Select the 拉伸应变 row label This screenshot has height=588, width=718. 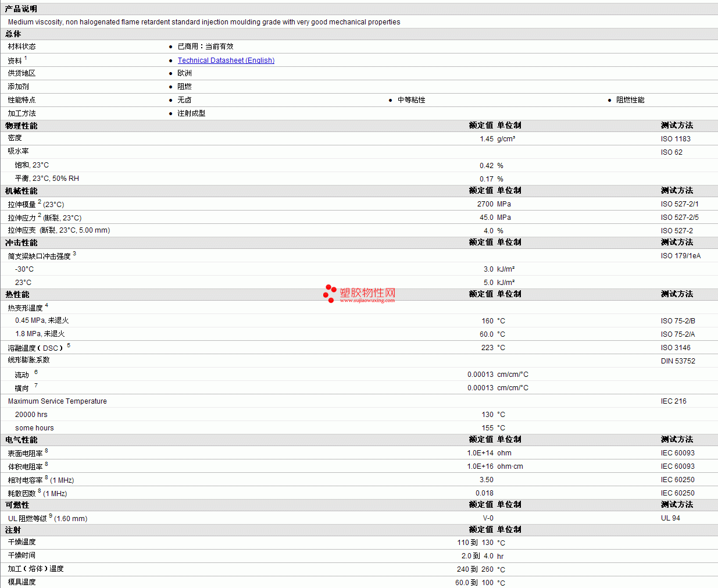pyautogui.click(x=59, y=230)
